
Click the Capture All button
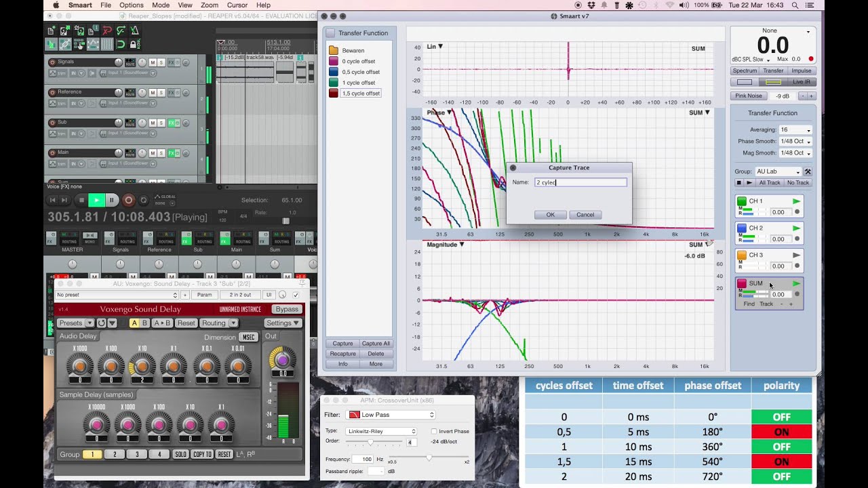click(x=376, y=344)
